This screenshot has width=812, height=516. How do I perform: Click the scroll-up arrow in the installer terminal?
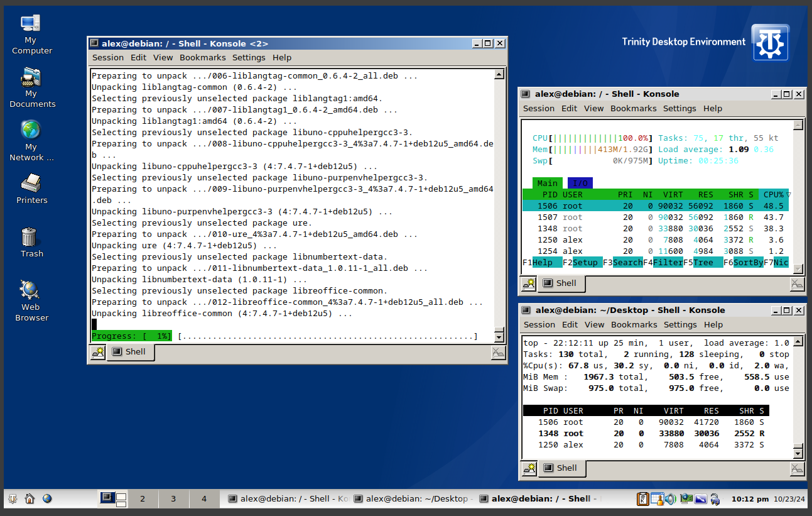pyautogui.click(x=499, y=75)
